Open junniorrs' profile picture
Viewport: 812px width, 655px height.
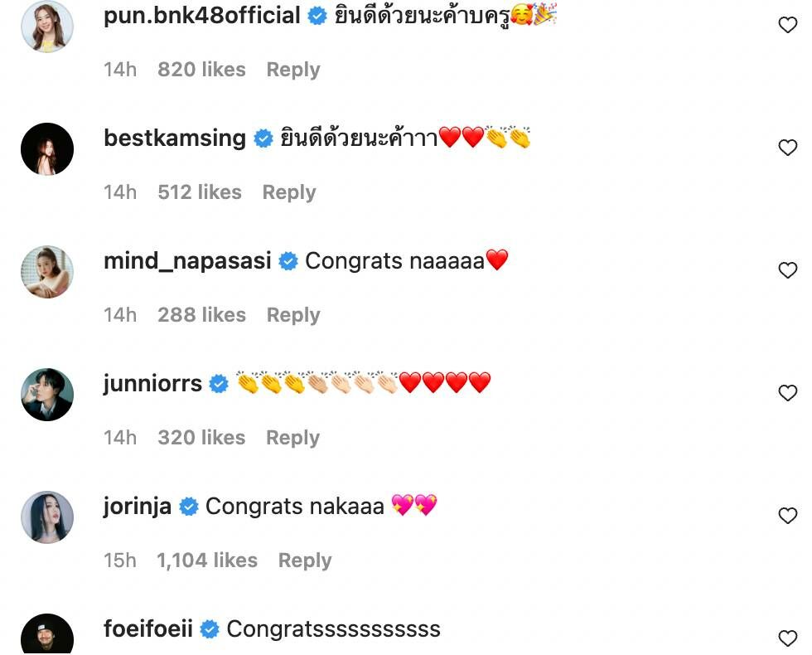point(47,395)
